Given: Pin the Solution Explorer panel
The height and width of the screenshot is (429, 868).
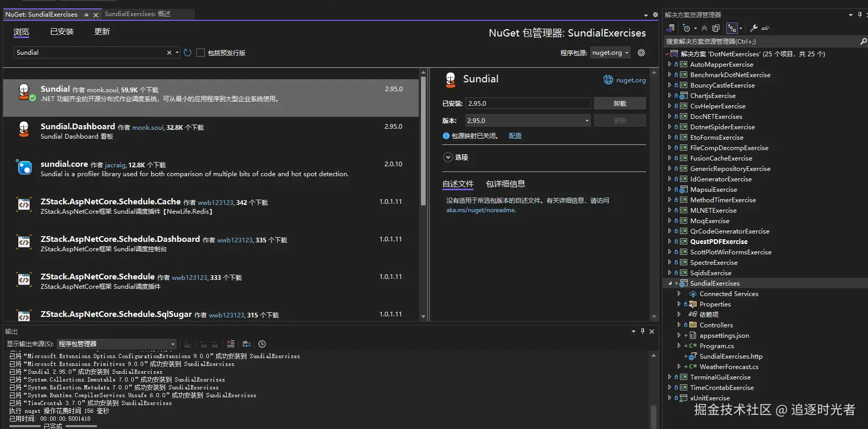Looking at the screenshot, I should 860,15.
